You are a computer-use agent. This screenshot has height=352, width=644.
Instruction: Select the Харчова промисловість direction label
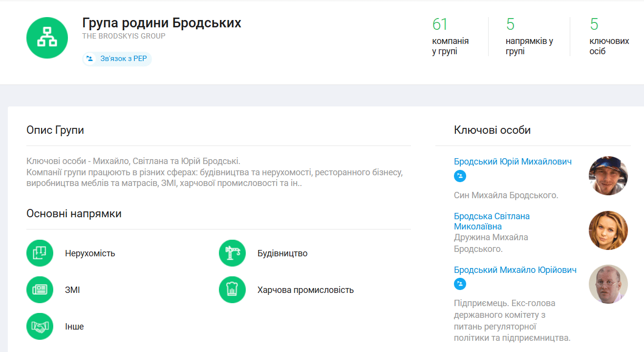(305, 290)
